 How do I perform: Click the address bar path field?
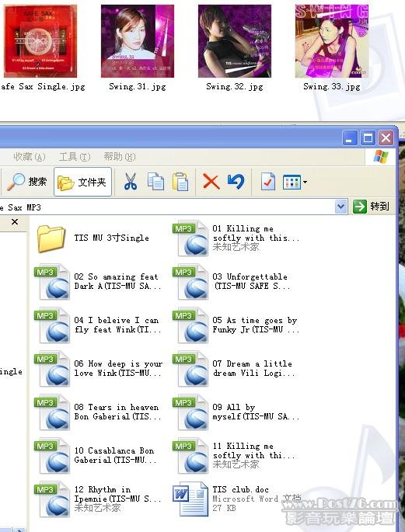point(166,207)
